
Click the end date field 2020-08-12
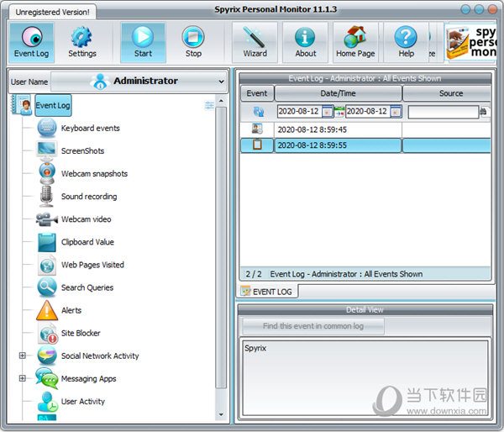tap(367, 111)
